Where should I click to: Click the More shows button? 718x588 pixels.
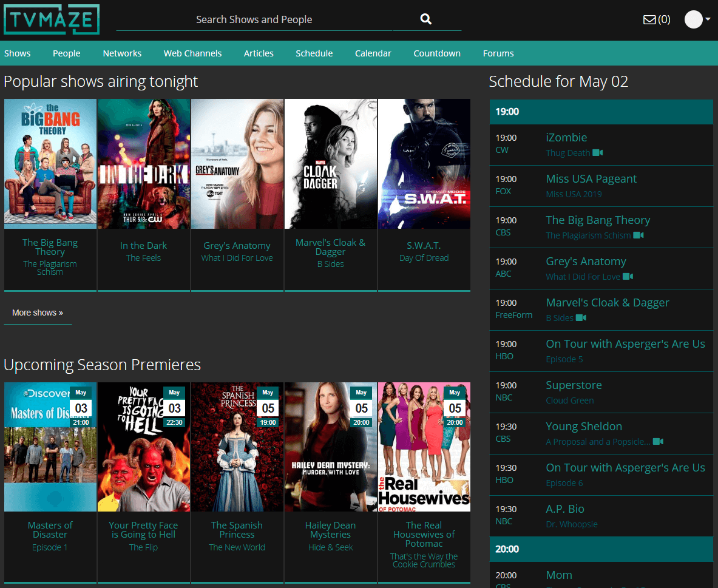pos(38,313)
